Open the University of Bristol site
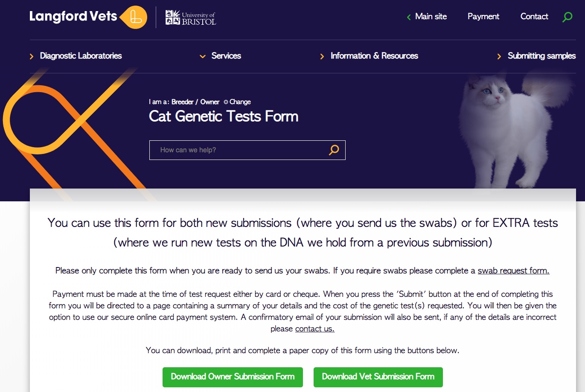Screen dimensions: 585x392 coord(189,18)
